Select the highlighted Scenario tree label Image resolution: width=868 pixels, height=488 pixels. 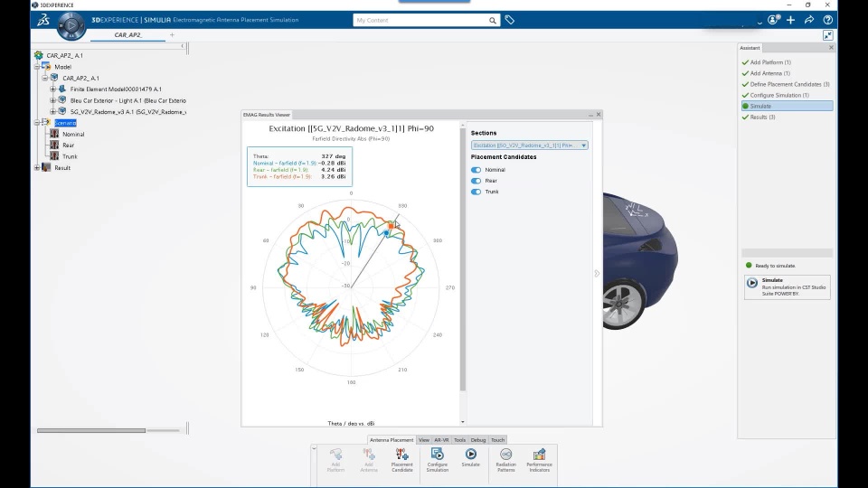[x=65, y=123]
